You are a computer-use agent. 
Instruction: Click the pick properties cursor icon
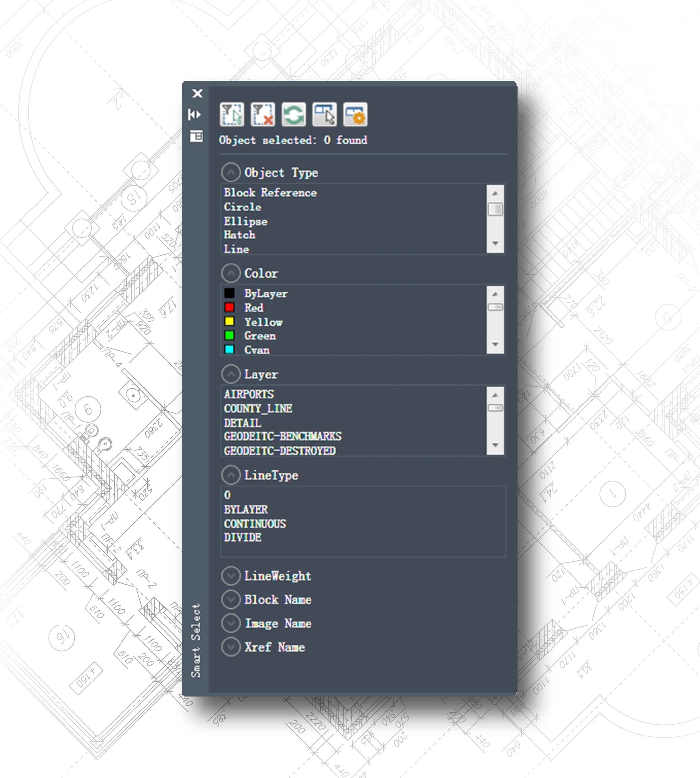[324, 114]
